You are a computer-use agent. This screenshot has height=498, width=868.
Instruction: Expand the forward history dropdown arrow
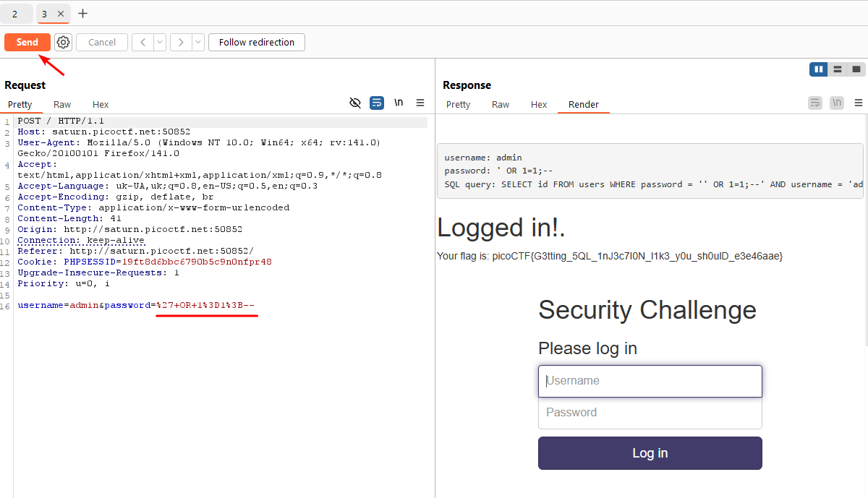[x=198, y=43]
